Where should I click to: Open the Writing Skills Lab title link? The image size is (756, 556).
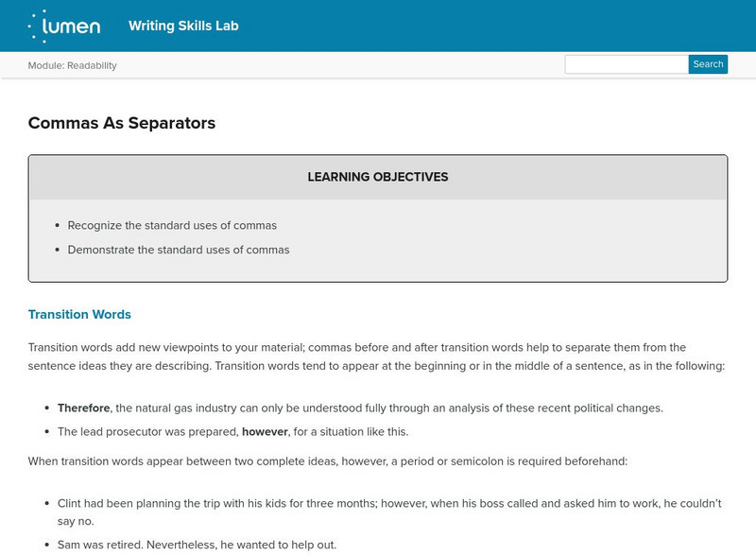click(x=183, y=26)
